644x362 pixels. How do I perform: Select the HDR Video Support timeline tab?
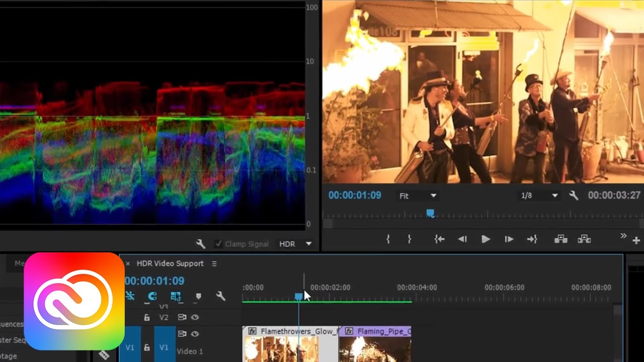[x=170, y=263]
